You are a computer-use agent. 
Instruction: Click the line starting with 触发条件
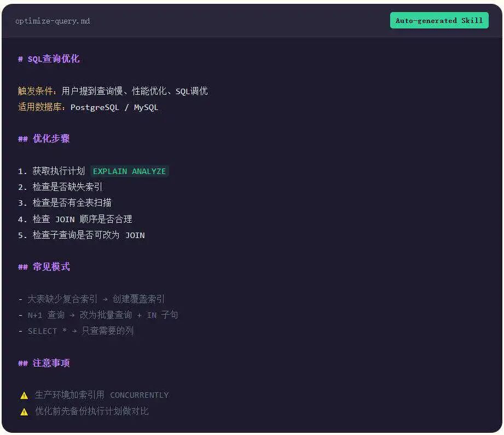coord(113,91)
